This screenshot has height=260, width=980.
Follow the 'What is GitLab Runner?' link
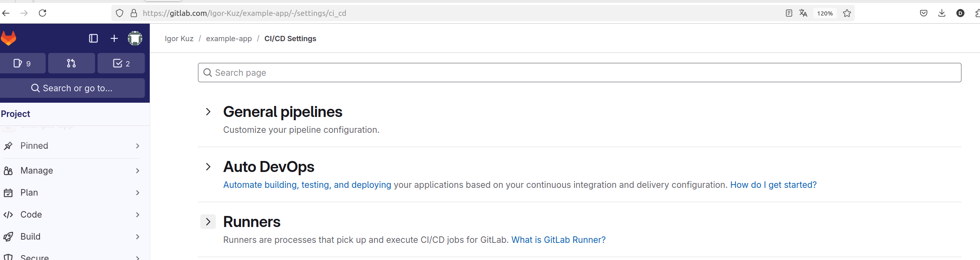(559, 240)
